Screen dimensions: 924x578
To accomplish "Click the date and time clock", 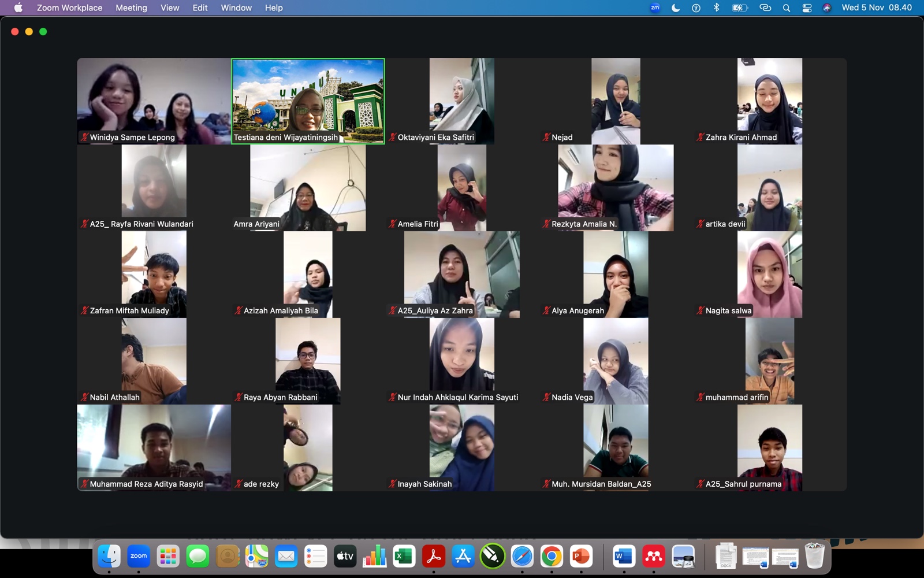I will coord(876,8).
